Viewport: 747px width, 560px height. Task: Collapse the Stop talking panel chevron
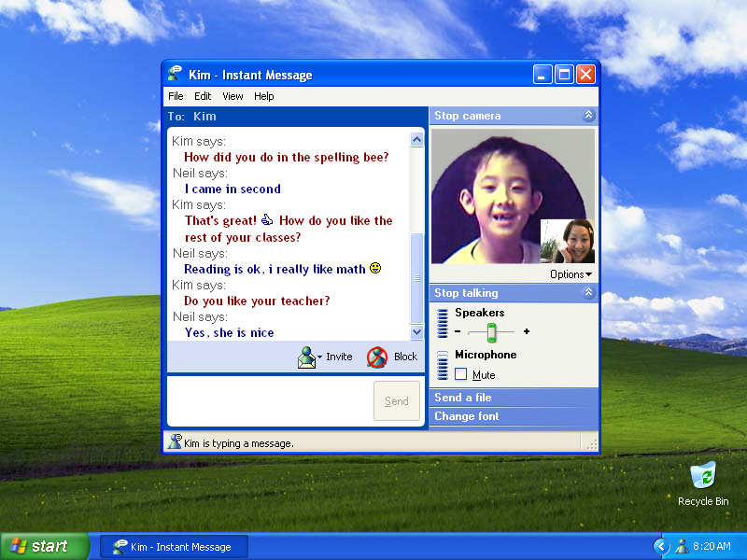[x=588, y=292]
